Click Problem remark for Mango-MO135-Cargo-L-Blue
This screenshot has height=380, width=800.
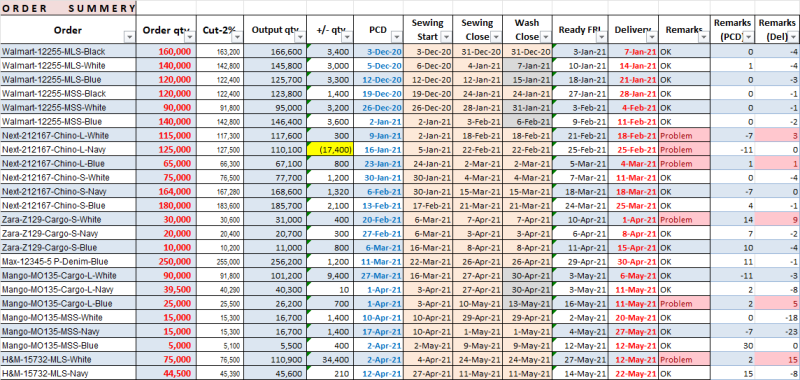684,303
